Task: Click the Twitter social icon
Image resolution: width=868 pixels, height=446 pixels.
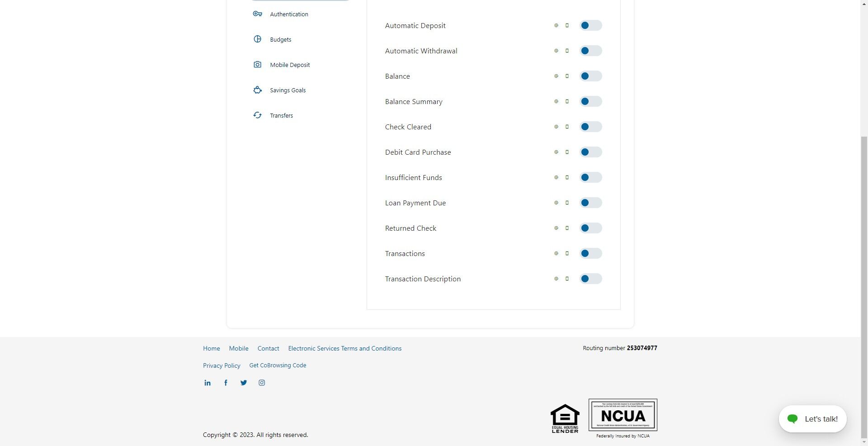Action: coord(244,382)
